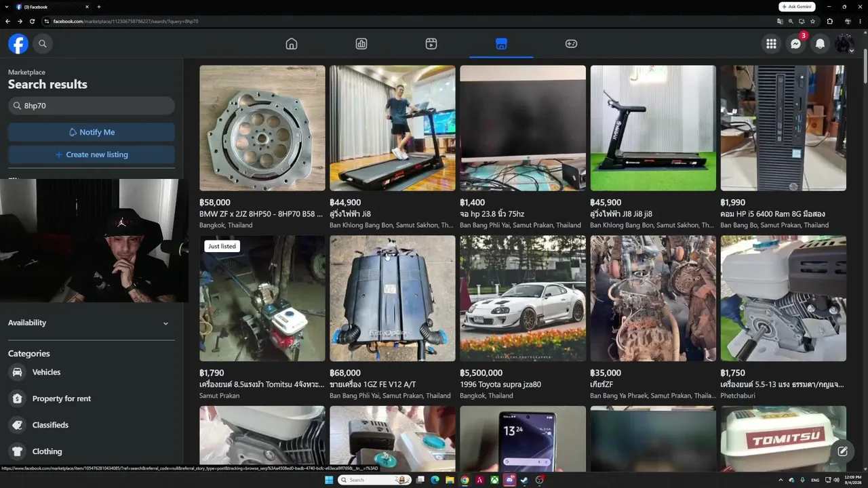Open the HP i5 6400 computer listing photo
The width and height of the screenshot is (868, 488).
(x=783, y=128)
